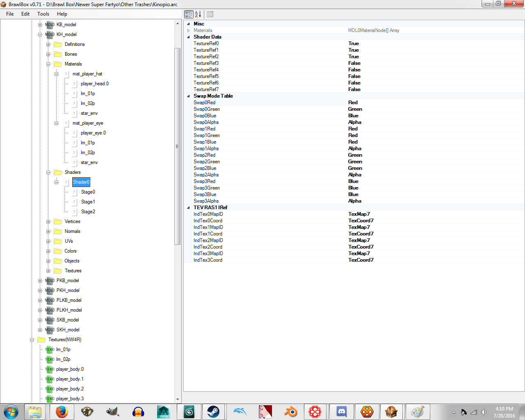Open the Tools menu

tap(43, 14)
